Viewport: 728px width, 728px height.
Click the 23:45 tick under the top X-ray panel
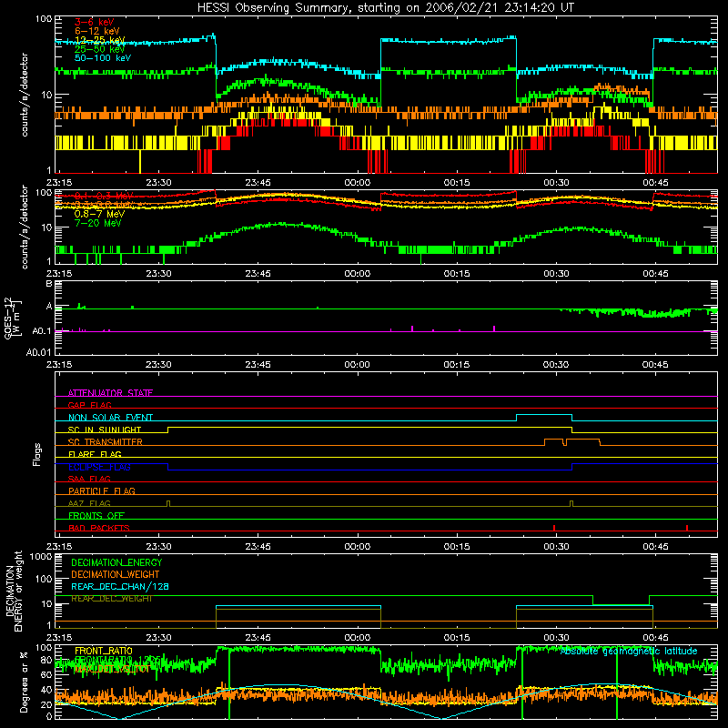pos(258,183)
